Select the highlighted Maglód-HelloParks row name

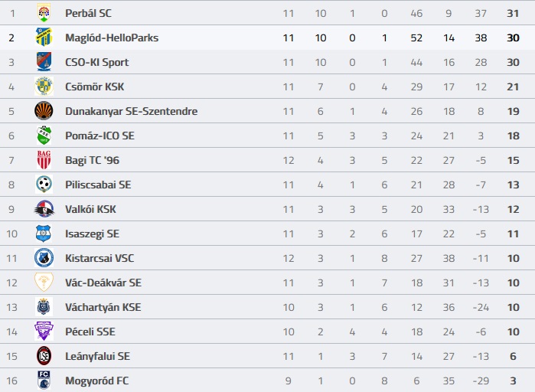click(112, 38)
